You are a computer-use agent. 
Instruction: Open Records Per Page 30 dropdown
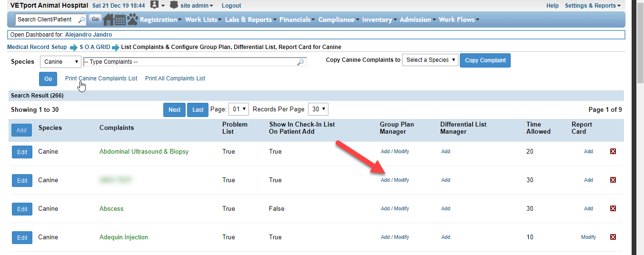point(318,109)
